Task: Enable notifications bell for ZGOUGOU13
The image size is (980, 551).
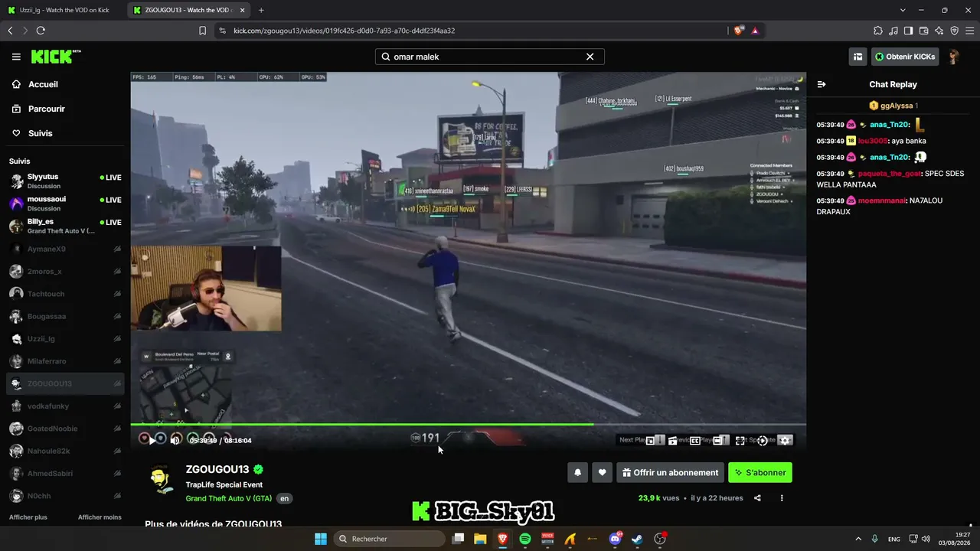Action: [x=578, y=472]
